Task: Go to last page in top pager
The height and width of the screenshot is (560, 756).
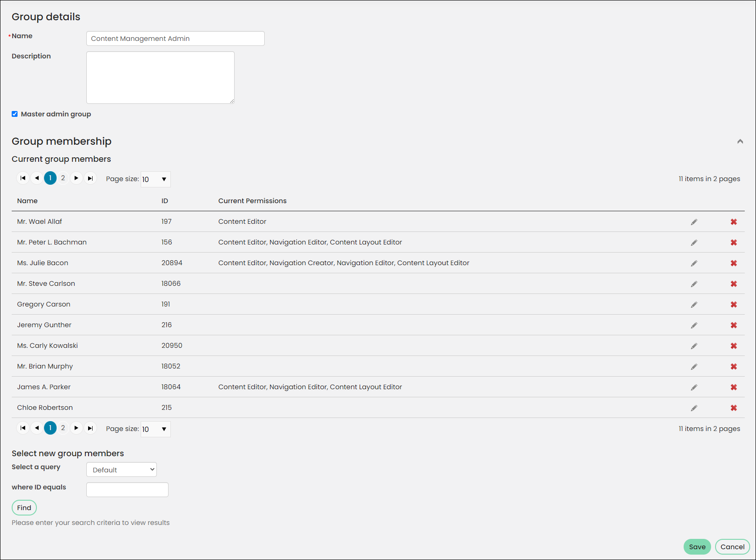Action: pyautogui.click(x=90, y=178)
